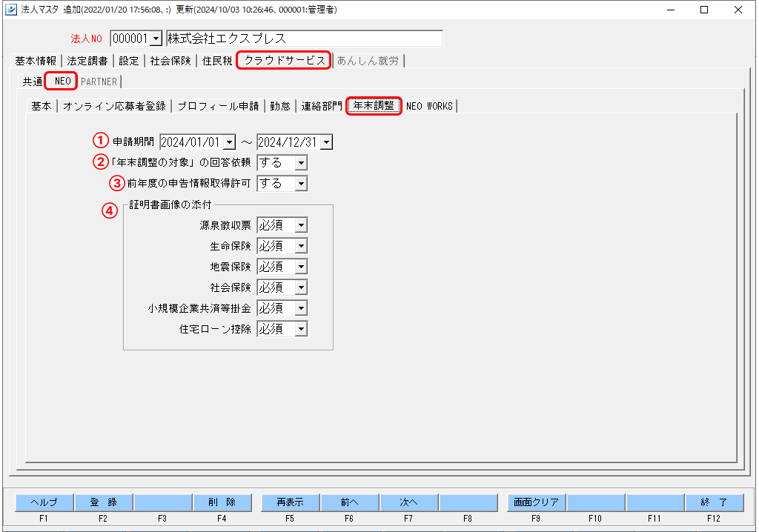Switch to the 共通 sub-tab

[x=32, y=82]
